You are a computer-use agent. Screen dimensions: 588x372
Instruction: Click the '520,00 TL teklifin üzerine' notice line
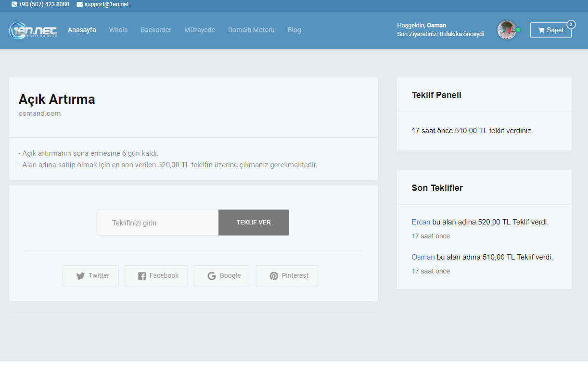coord(168,165)
